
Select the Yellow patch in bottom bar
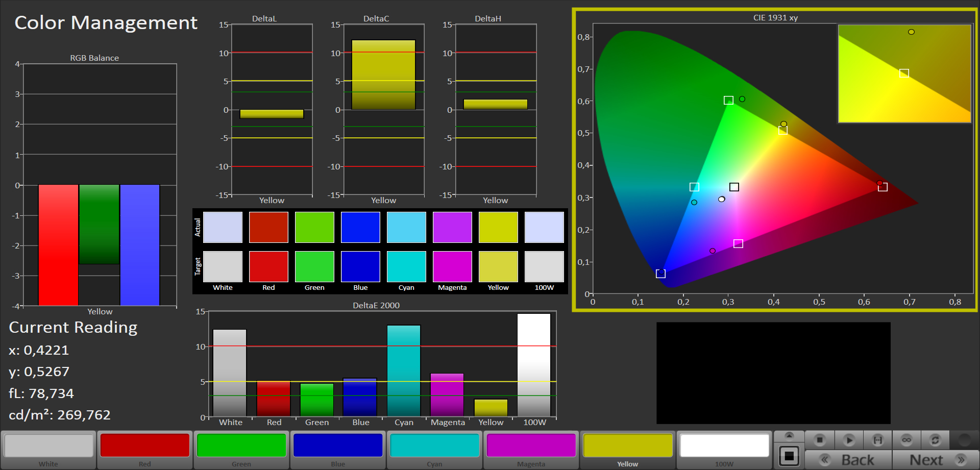point(627,450)
